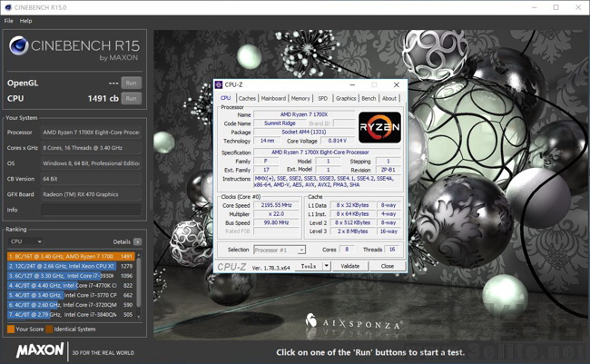Viewport: 590px width, 364px height.
Task: Click the orange Your Score legend swatch
Action: click(x=11, y=329)
